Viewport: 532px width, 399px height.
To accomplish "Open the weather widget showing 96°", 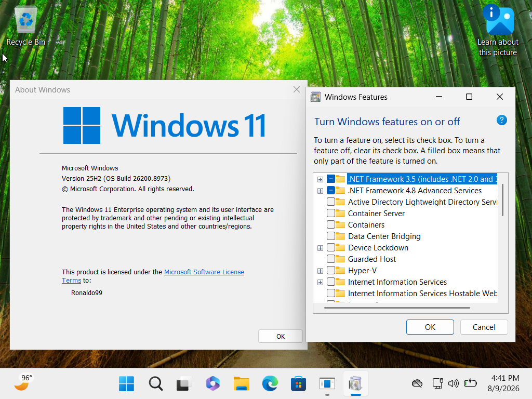I will click(x=23, y=383).
